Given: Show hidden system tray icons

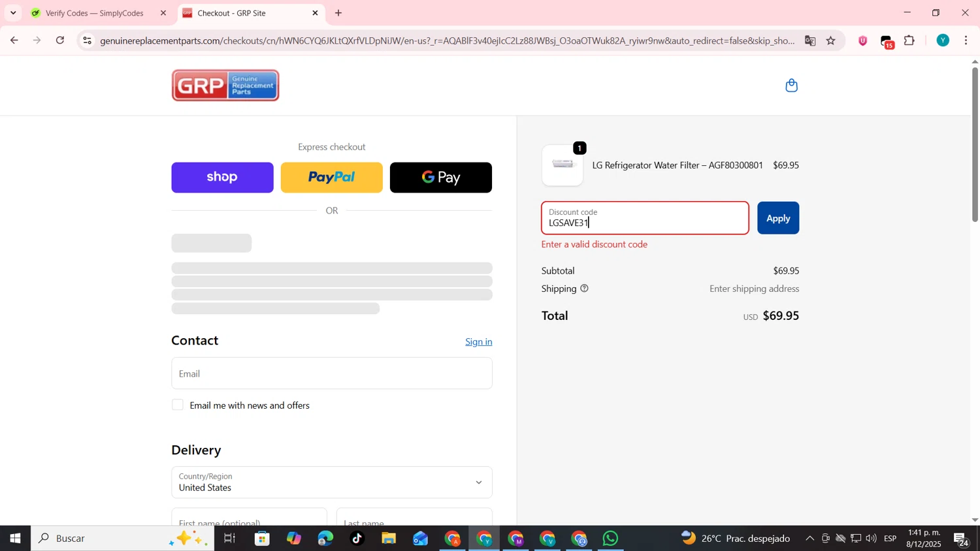Looking at the screenshot, I should pyautogui.click(x=809, y=539).
